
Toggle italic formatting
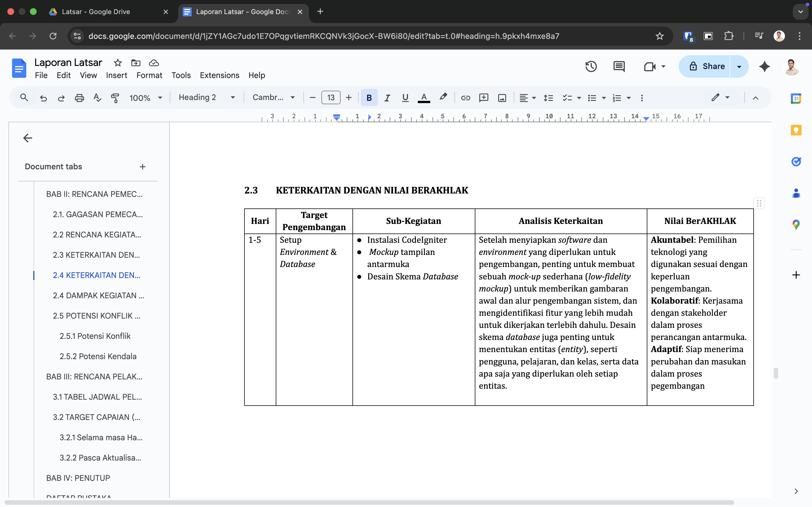pyautogui.click(x=387, y=97)
